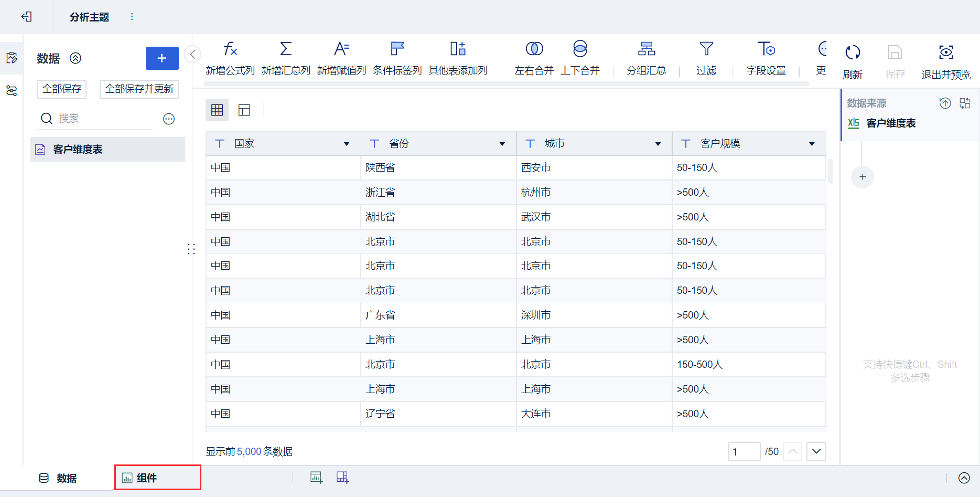The width and height of the screenshot is (980, 497).
Task: Click 全部保存并更新 button
Action: [x=139, y=89]
